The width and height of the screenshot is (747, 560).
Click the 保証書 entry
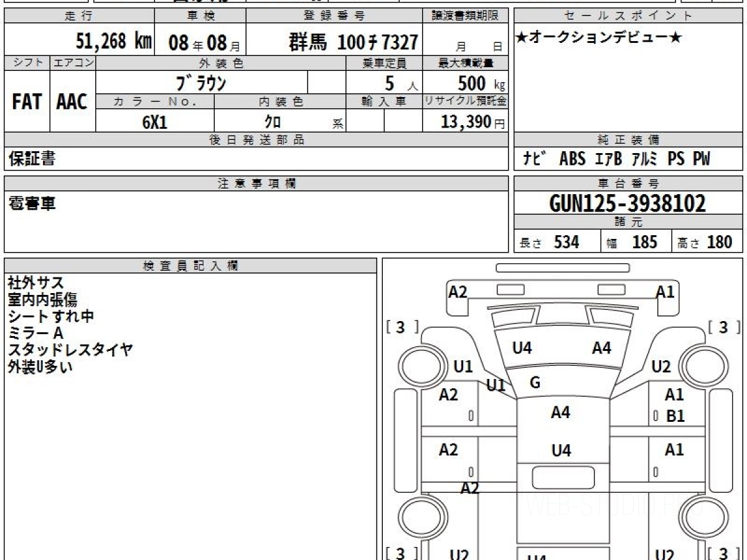click(x=32, y=159)
